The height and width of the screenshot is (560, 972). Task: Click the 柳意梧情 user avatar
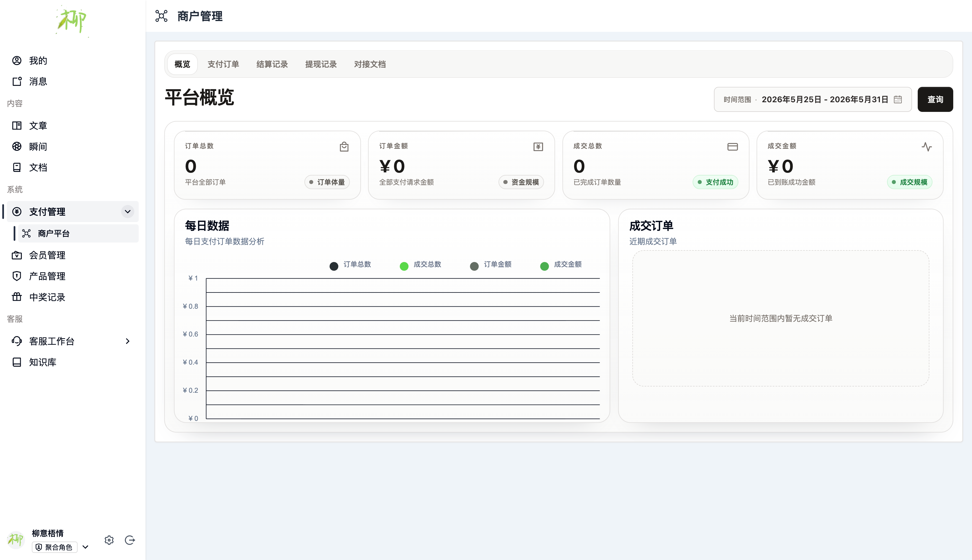(x=16, y=540)
